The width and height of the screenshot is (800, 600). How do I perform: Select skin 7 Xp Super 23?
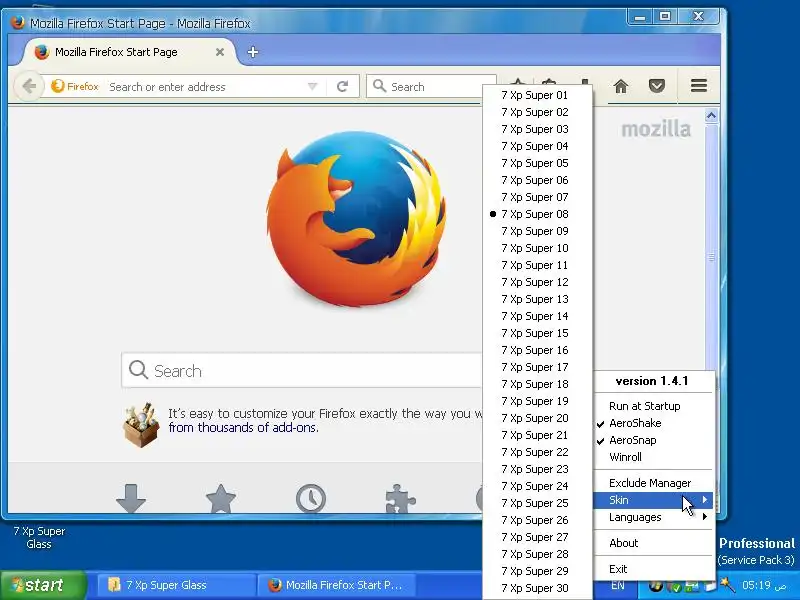(537, 469)
